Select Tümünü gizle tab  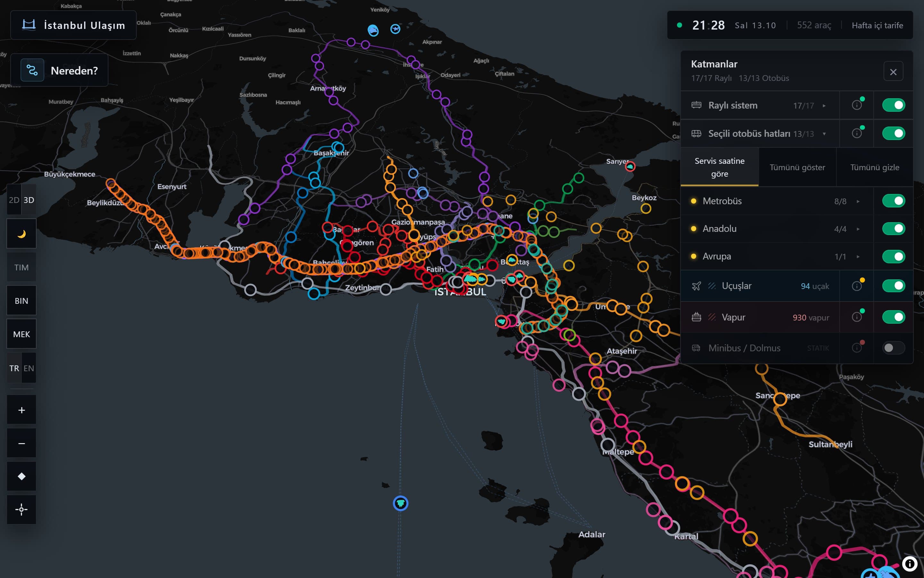point(874,167)
